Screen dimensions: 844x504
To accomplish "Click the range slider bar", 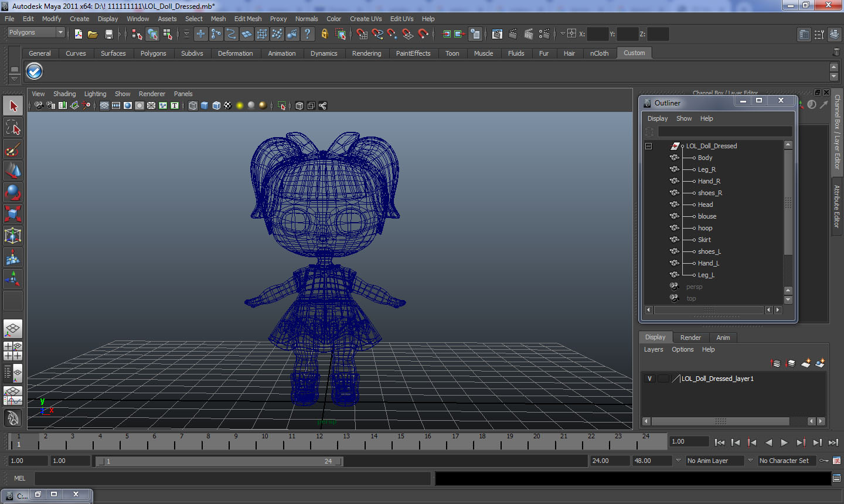I will (x=219, y=461).
